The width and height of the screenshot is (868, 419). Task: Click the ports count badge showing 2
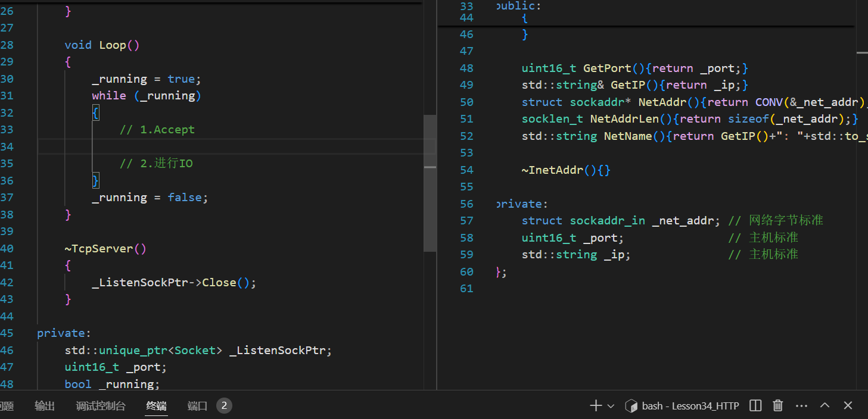(x=224, y=406)
